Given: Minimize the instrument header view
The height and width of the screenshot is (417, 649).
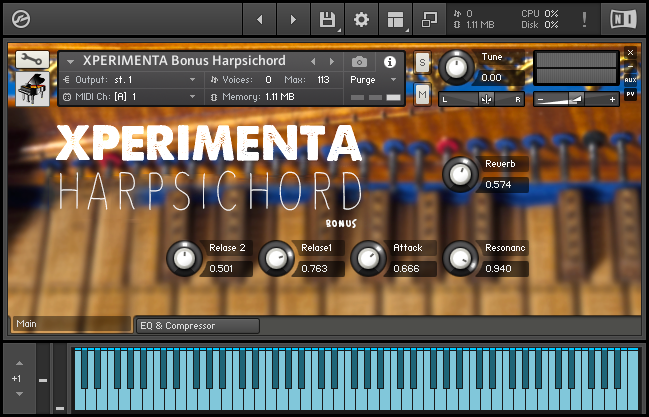Looking at the screenshot, I should (630, 66).
